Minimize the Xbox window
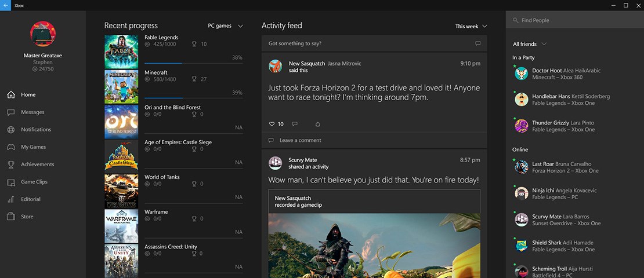 tap(613, 5)
